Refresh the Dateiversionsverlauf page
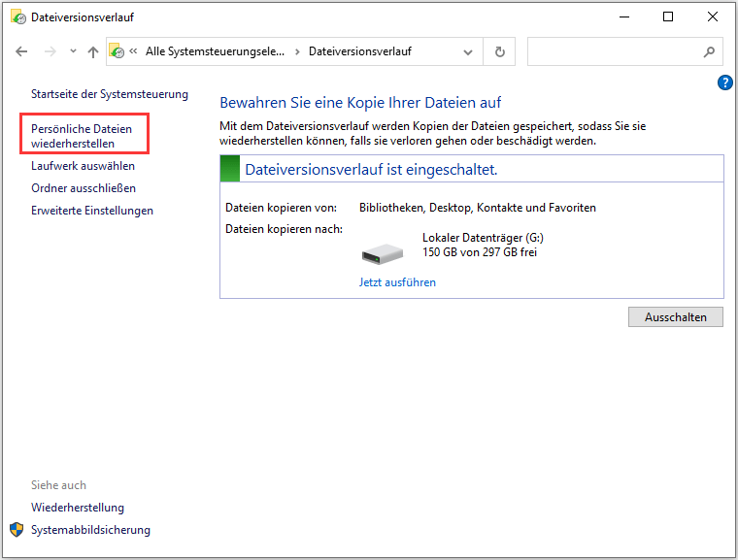The width and height of the screenshot is (738, 560). [499, 51]
